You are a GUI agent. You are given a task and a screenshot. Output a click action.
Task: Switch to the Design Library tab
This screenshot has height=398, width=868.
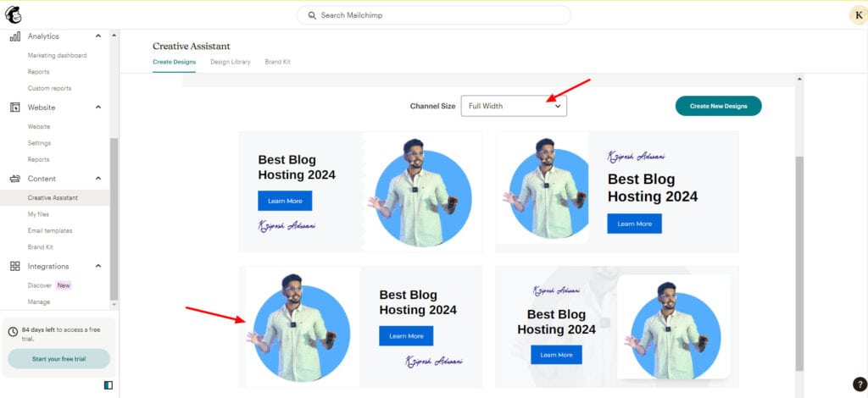click(x=231, y=62)
